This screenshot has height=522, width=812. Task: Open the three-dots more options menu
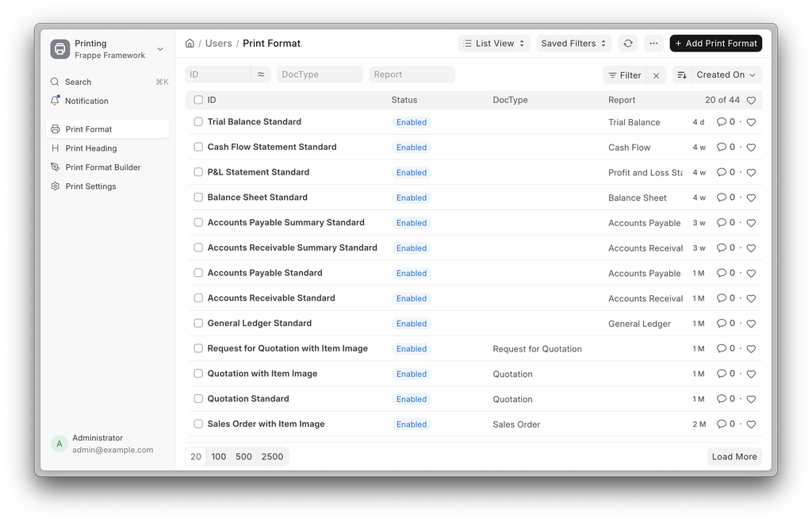653,44
